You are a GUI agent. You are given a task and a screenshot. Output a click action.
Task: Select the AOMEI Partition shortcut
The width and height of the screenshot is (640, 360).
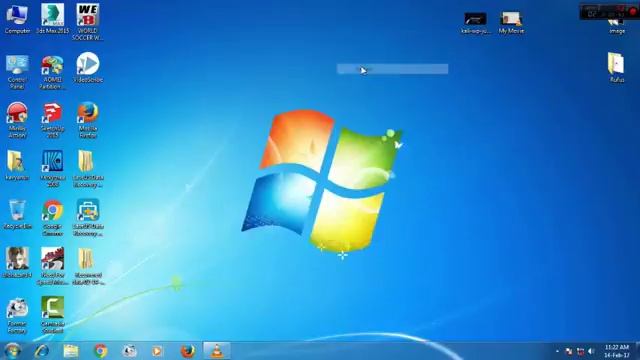[x=52, y=71]
